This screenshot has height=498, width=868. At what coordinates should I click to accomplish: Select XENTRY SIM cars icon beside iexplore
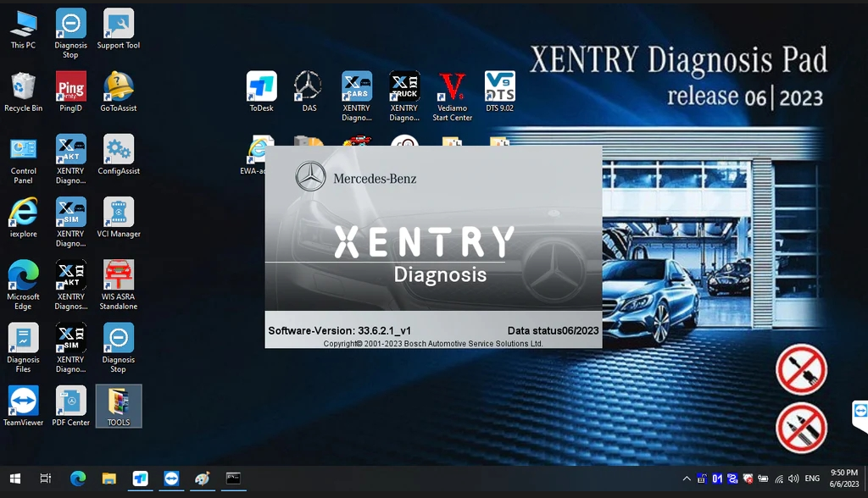[71, 222]
